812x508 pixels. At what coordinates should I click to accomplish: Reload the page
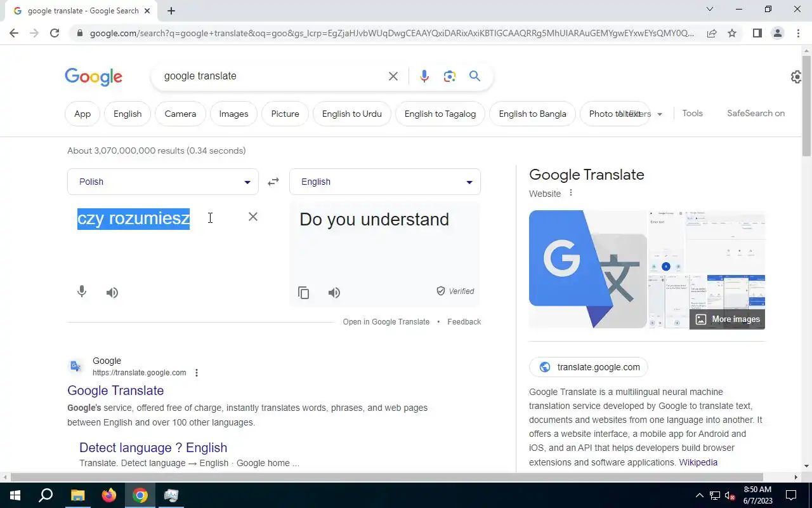pos(55,33)
